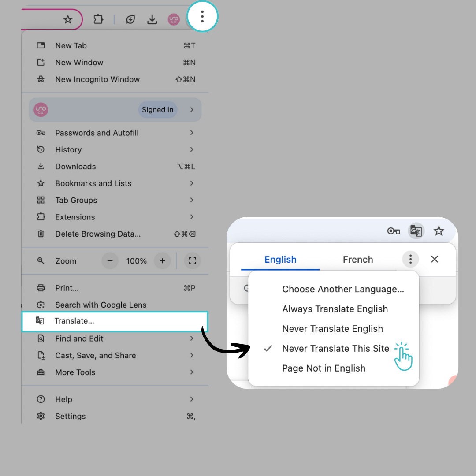
Task: Click the zoom in plus button
Action: [x=162, y=261]
